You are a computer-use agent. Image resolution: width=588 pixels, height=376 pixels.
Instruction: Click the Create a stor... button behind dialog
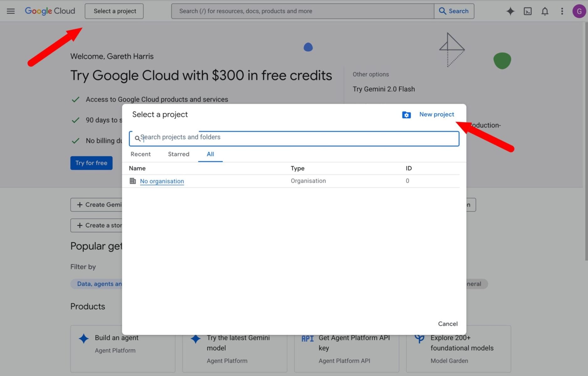96,225
